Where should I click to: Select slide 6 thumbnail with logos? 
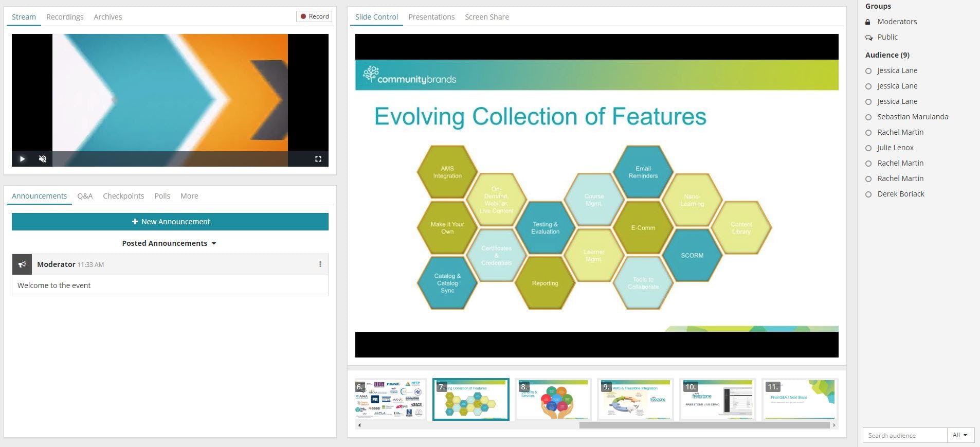[390, 400]
